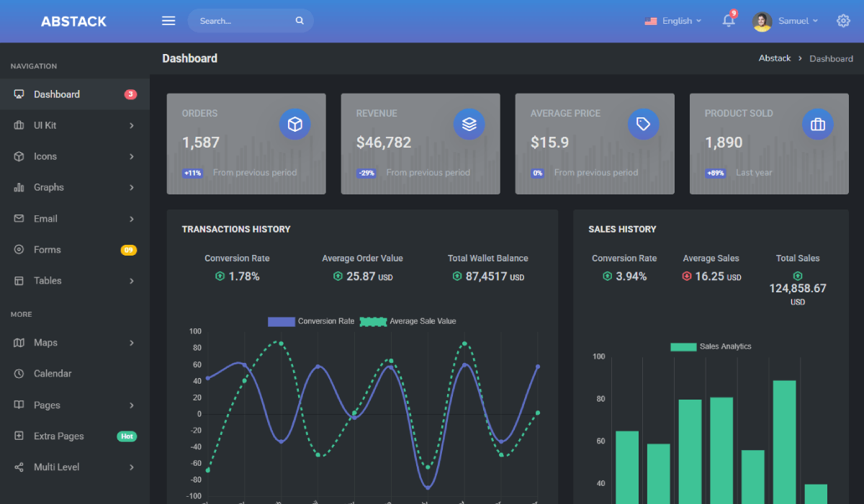Click the Forms disc icon
This screenshot has width=864, height=504.
[19, 250]
